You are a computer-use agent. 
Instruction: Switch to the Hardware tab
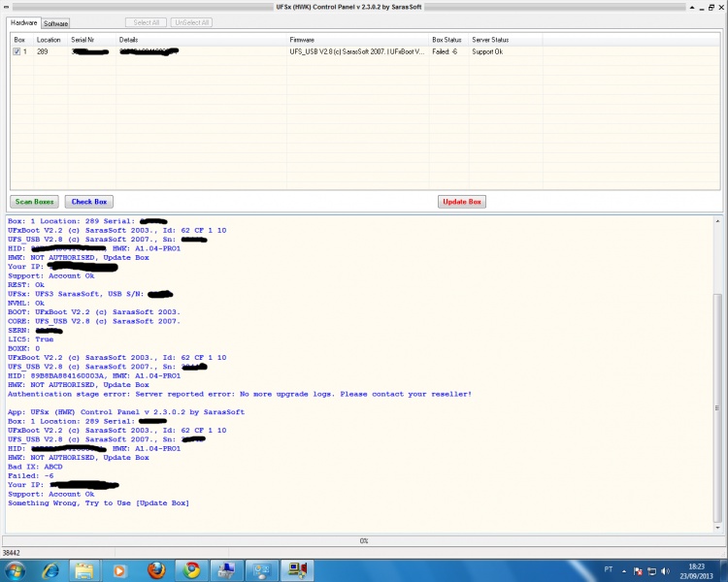23,22
